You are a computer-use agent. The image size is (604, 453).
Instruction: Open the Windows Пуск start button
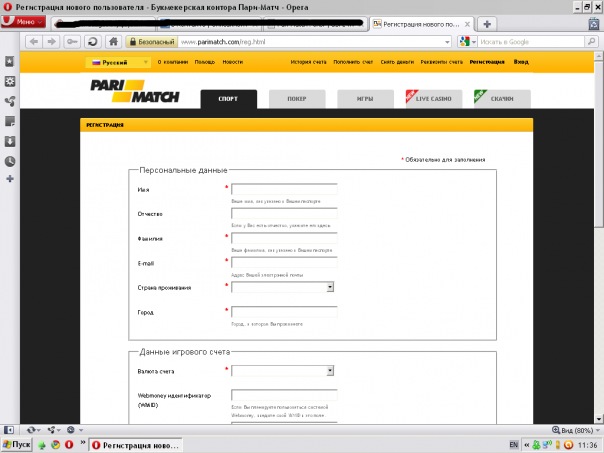click(x=17, y=445)
